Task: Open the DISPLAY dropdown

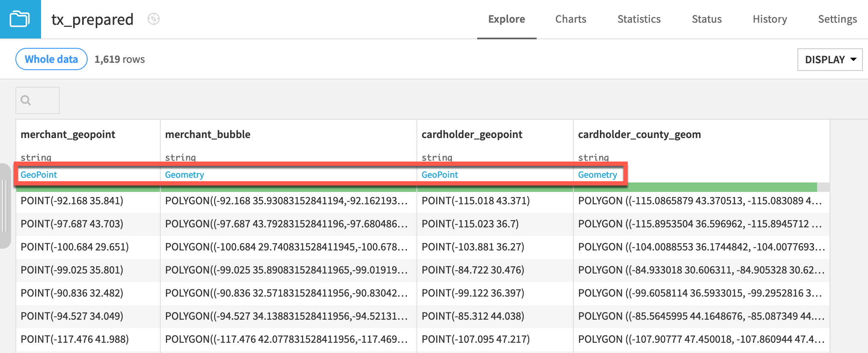Action: point(830,59)
